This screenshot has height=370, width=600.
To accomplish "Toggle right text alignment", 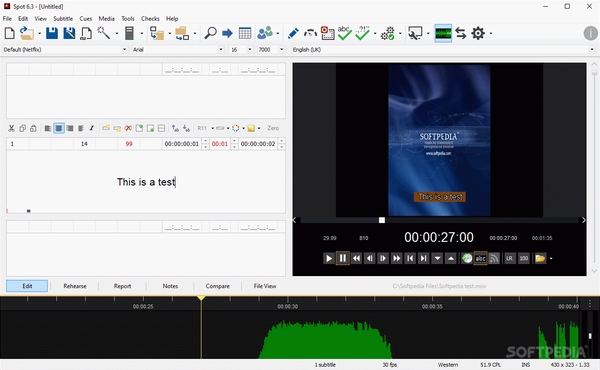I will point(70,128).
